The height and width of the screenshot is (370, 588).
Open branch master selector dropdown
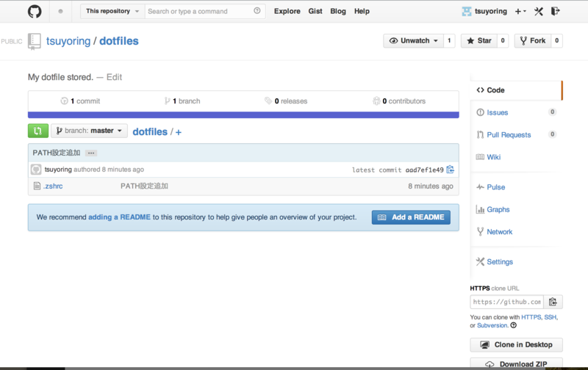89,131
